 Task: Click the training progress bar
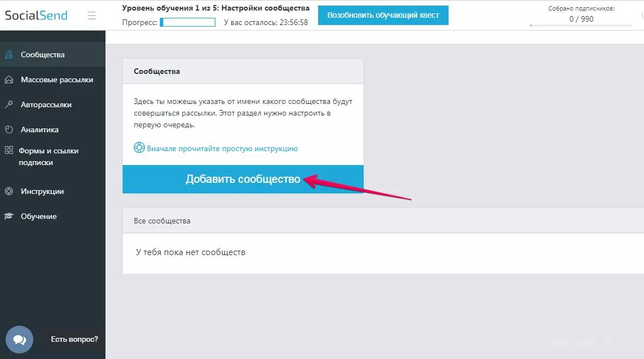point(188,22)
